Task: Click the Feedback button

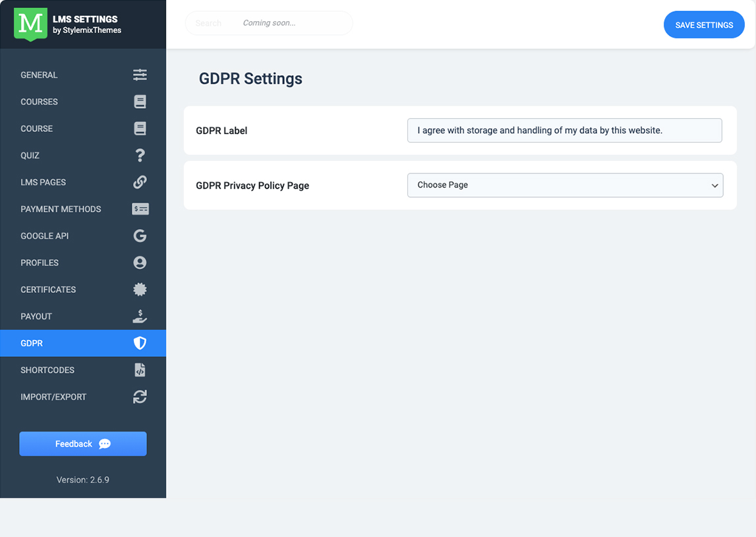Action: (83, 444)
